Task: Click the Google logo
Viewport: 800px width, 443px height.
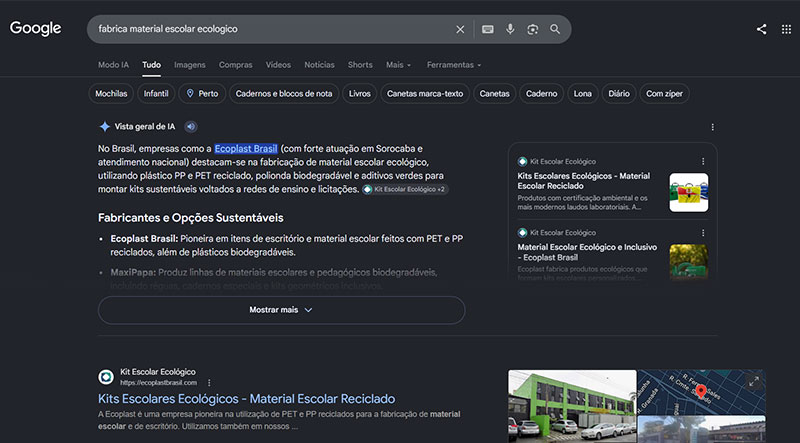Action: (x=35, y=29)
